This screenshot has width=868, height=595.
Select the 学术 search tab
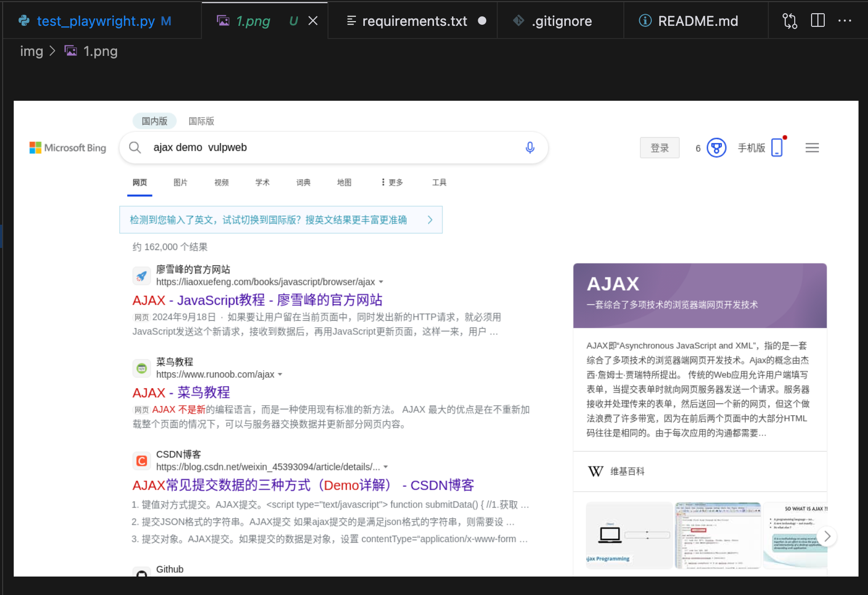point(262,183)
